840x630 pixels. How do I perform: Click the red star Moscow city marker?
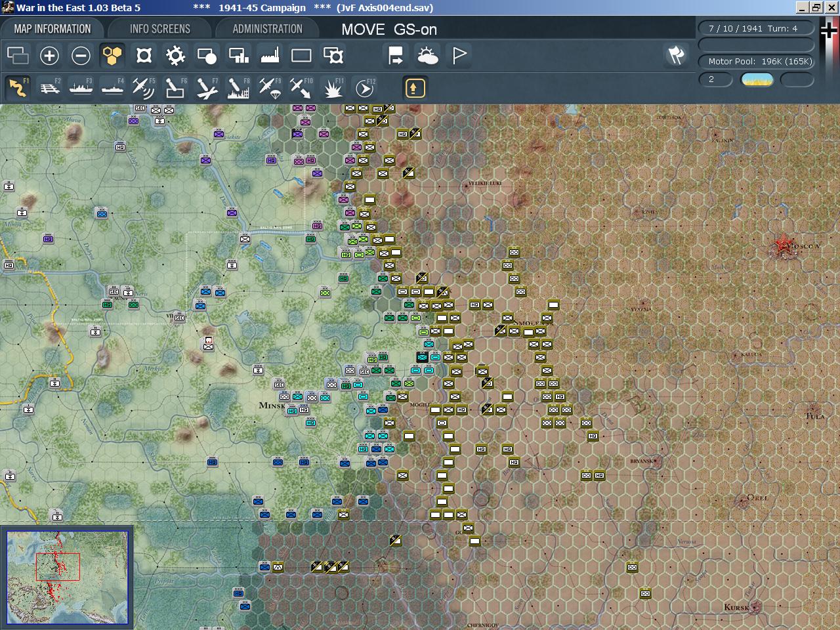click(x=782, y=245)
